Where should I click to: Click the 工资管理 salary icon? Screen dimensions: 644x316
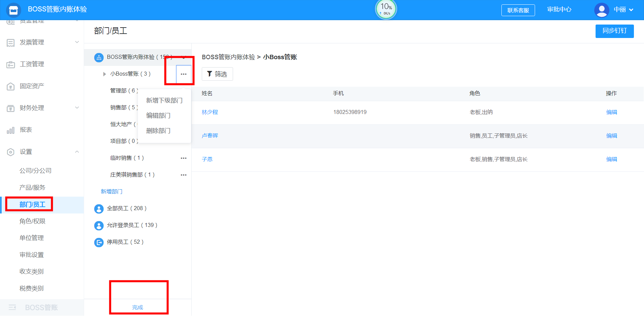[11, 65]
